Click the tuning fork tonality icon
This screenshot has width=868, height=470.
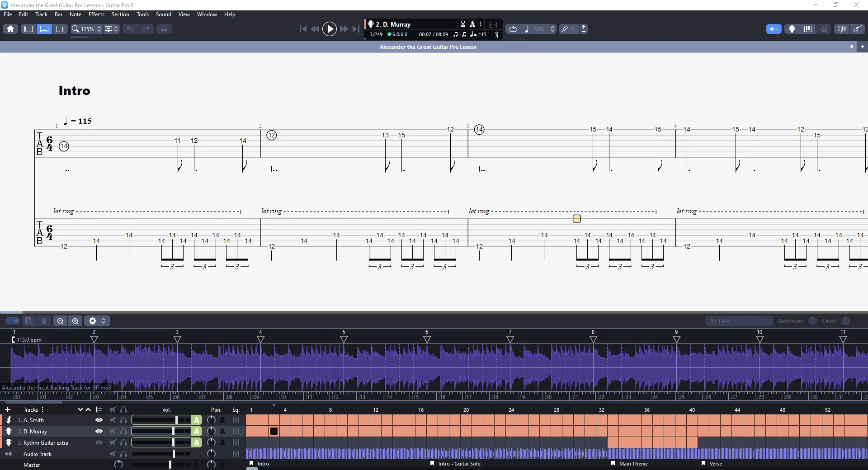tap(564, 29)
